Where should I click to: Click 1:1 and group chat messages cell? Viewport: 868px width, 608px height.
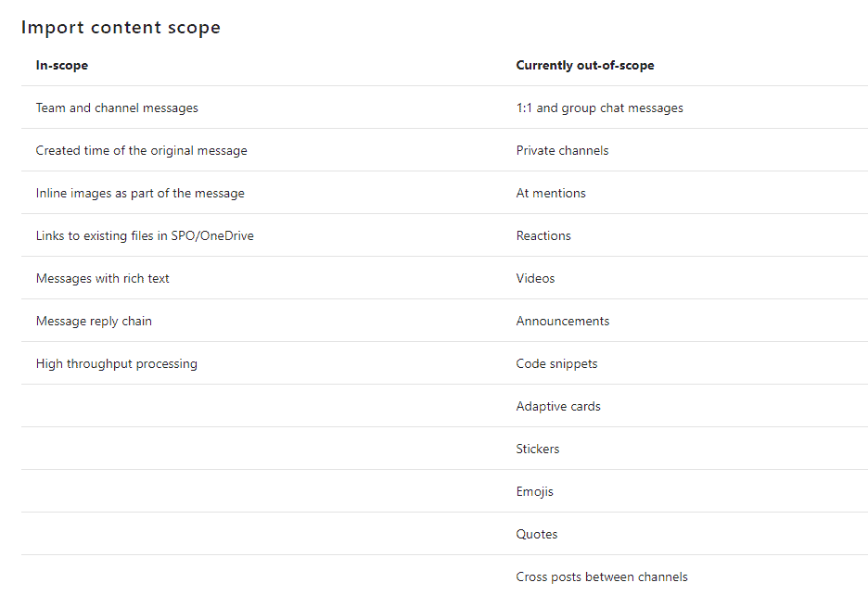coord(599,108)
